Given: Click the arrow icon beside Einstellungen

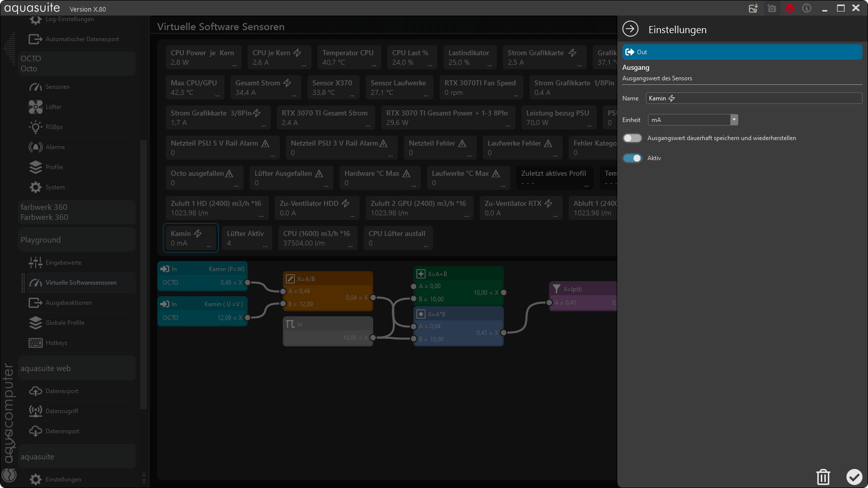Looking at the screenshot, I should (630, 29).
